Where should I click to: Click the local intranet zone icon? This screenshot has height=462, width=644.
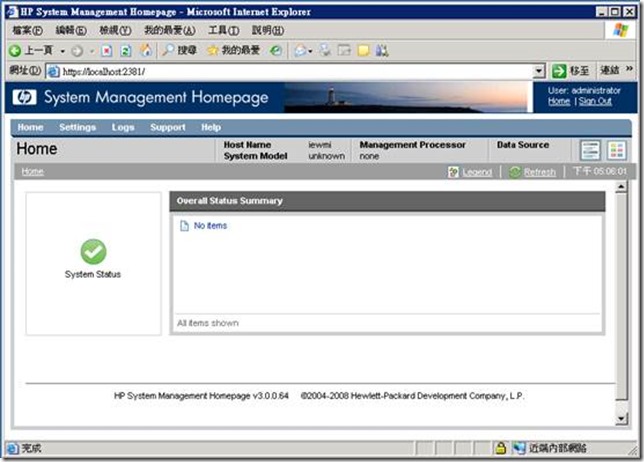click(x=519, y=448)
